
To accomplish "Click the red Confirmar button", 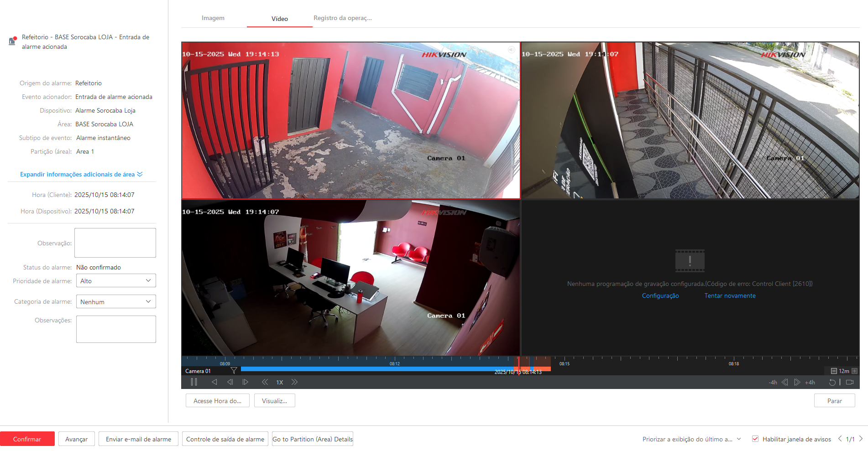I will [x=27, y=439].
